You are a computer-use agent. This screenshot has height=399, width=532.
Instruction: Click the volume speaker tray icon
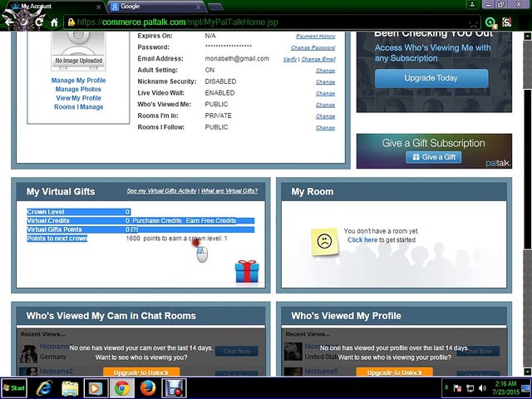click(482, 388)
